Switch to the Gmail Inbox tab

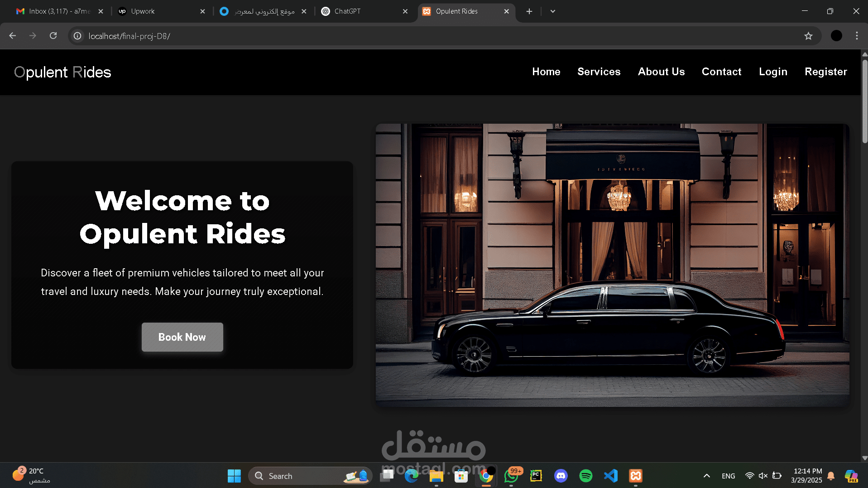click(x=54, y=11)
